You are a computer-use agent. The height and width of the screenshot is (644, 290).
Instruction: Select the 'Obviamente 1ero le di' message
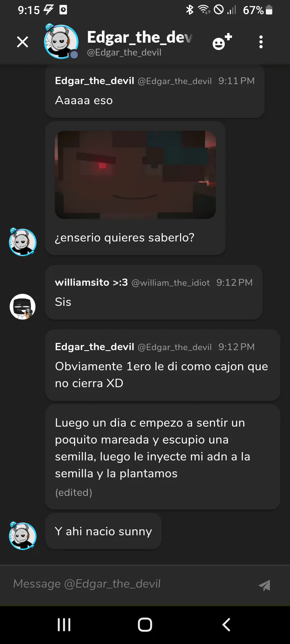[x=162, y=365]
